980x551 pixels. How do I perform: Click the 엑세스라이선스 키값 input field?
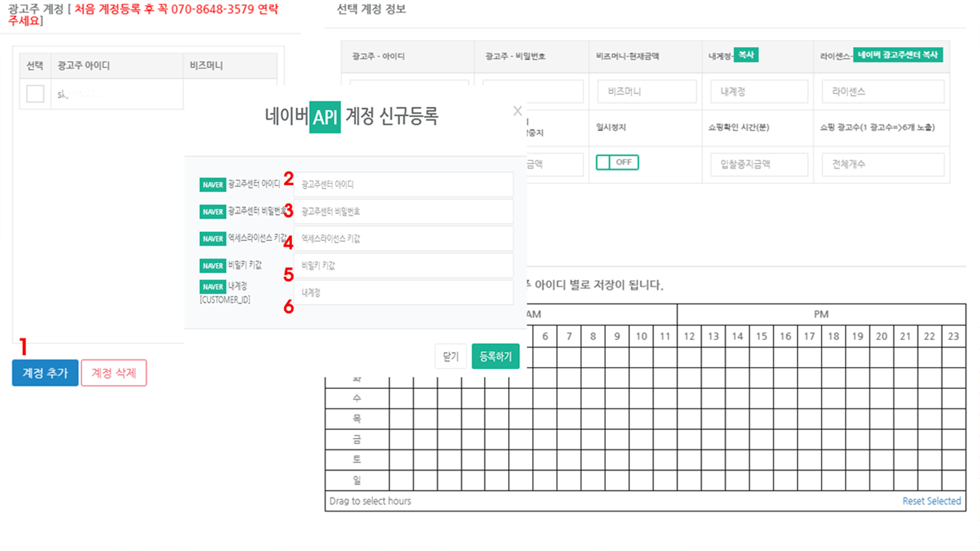[x=403, y=238]
